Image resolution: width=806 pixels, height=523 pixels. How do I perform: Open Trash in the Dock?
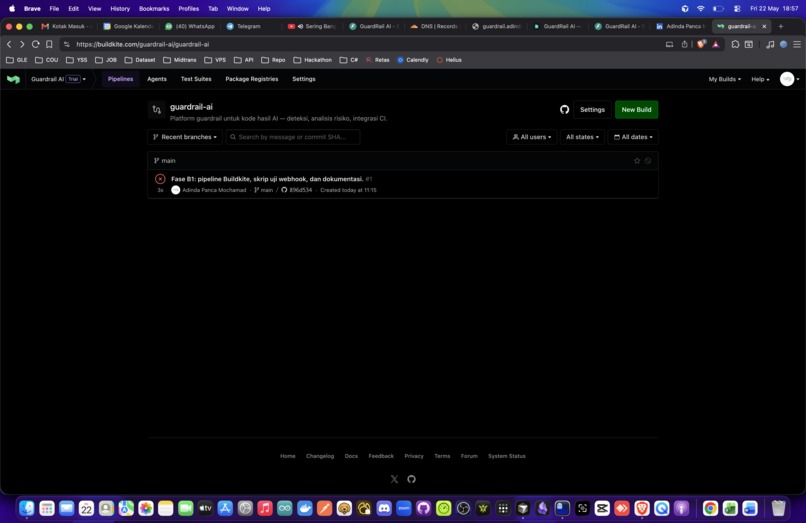[x=778, y=508]
